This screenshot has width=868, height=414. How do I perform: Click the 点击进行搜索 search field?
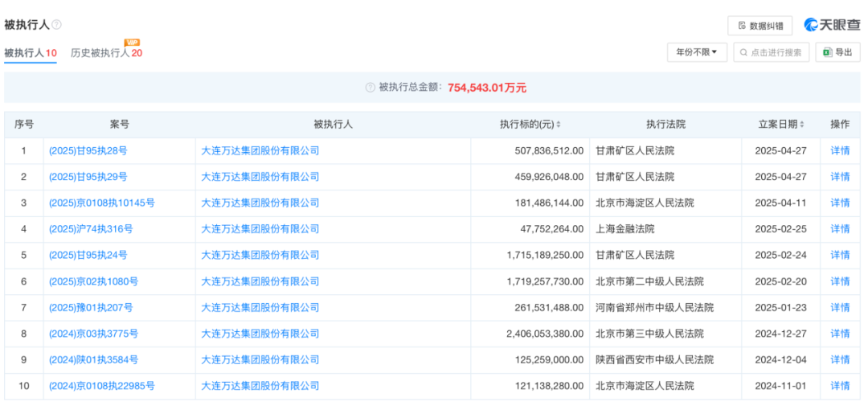pos(771,52)
